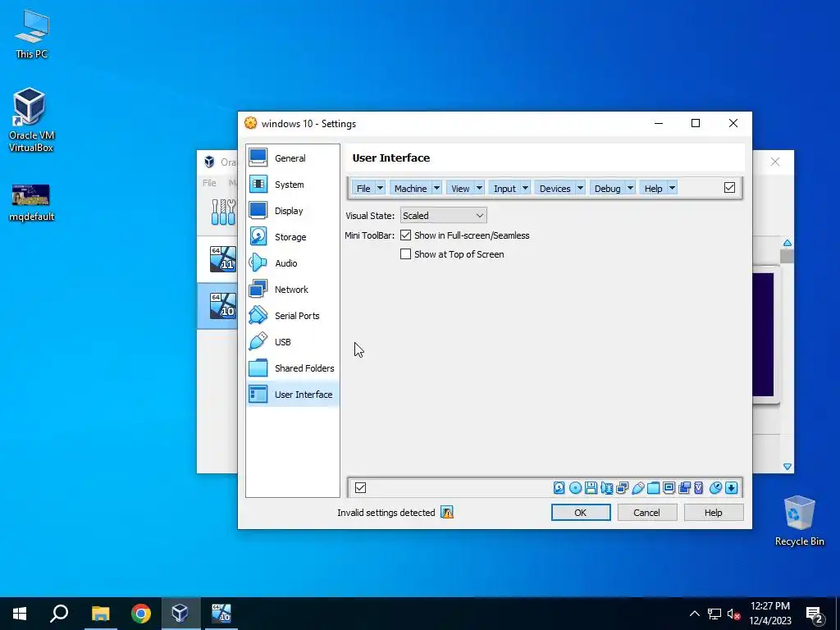Select the Oracle VM VirtualBox desktop shortcut
Image resolution: width=840 pixels, height=630 pixels.
[30, 120]
